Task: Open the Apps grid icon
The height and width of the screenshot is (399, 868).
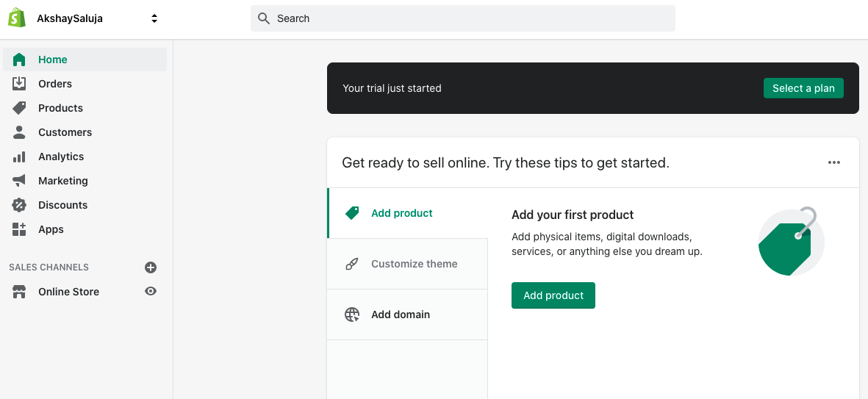Action: (x=19, y=229)
